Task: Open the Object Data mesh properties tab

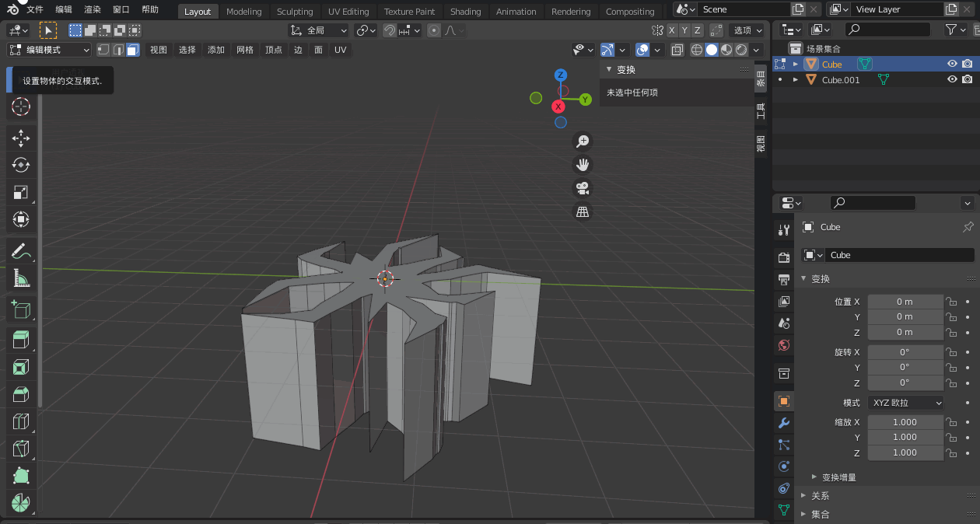Action: 784,510
